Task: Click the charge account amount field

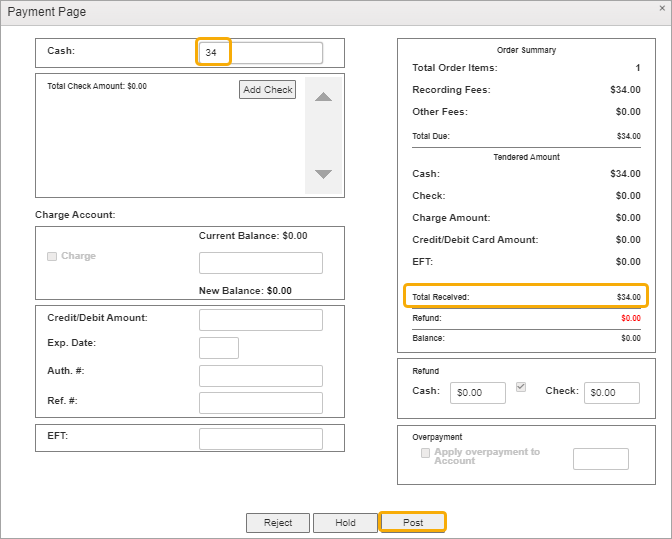Action: (x=260, y=263)
